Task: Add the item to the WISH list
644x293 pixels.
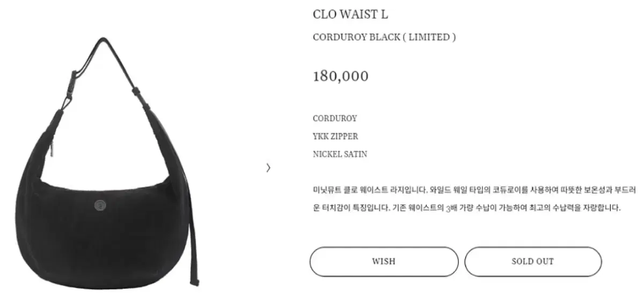Action: (384, 261)
